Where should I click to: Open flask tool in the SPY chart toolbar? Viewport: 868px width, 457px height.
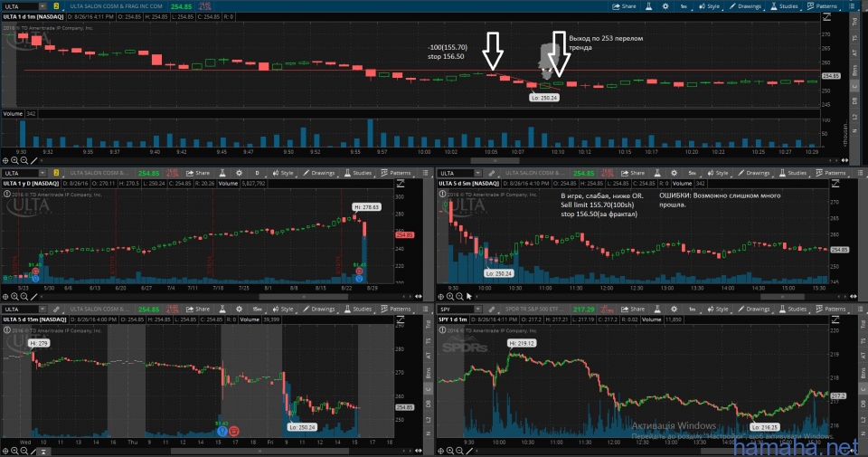(x=657, y=309)
